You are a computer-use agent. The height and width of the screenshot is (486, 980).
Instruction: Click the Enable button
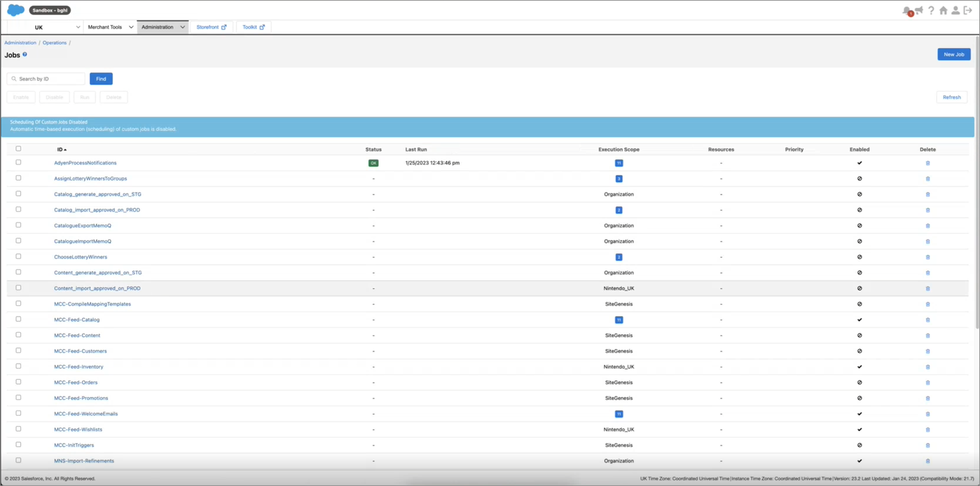point(21,97)
